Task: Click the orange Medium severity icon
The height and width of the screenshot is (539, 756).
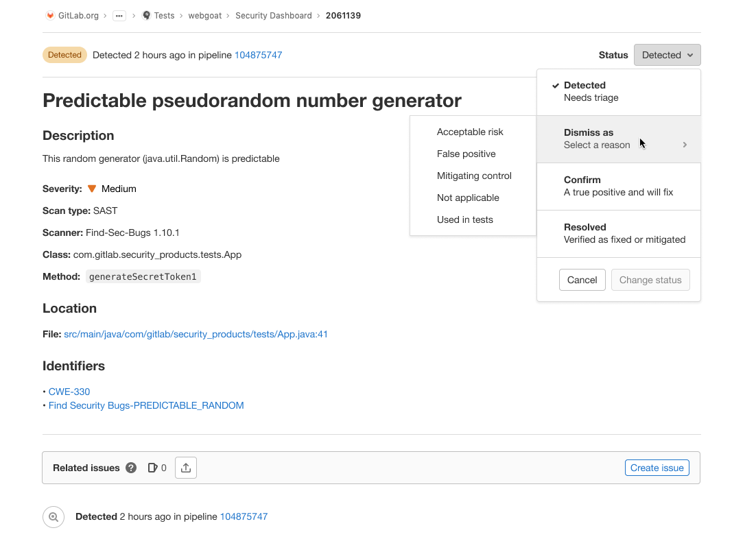Action: (x=92, y=189)
